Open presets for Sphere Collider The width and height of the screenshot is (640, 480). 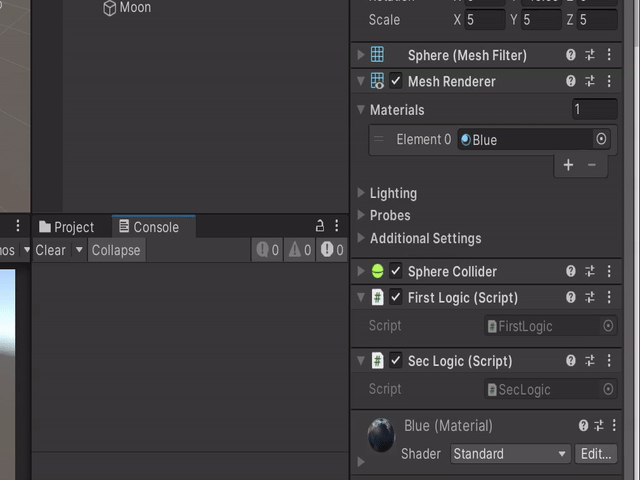coord(590,271)
